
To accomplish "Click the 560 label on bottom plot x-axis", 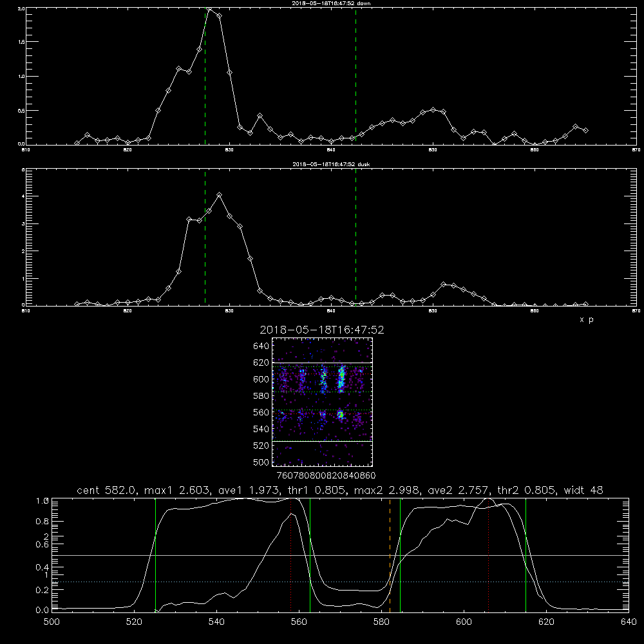I will coord(299,622).
